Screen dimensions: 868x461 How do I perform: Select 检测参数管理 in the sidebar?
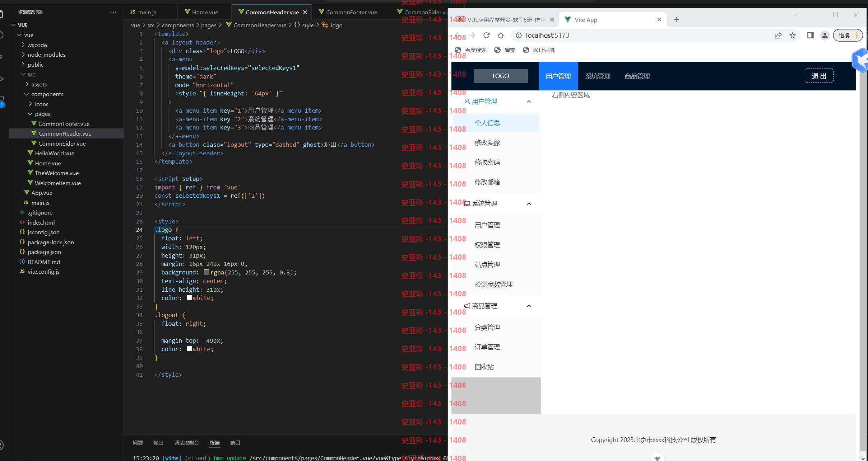click(496, 284)
